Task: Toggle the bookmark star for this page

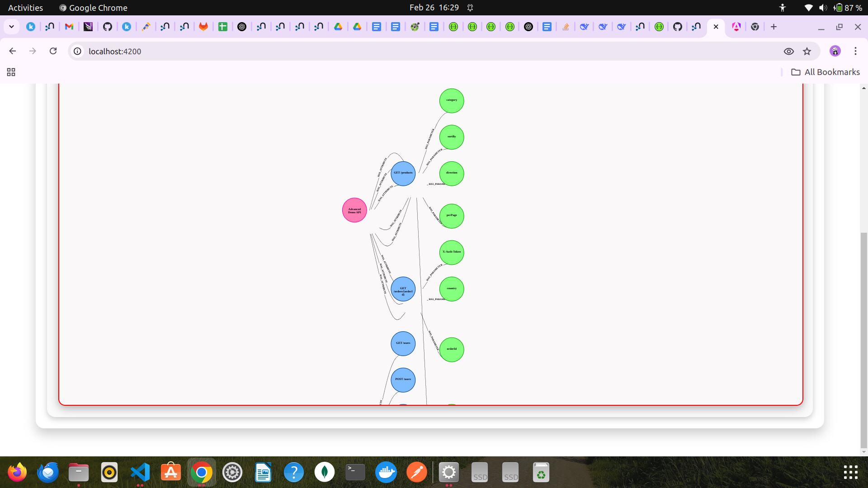Action: 807,51
